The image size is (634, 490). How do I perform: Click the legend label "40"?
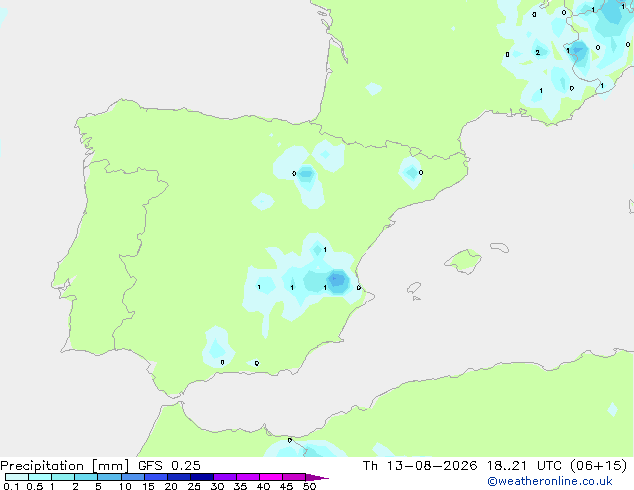pos(263,486)
